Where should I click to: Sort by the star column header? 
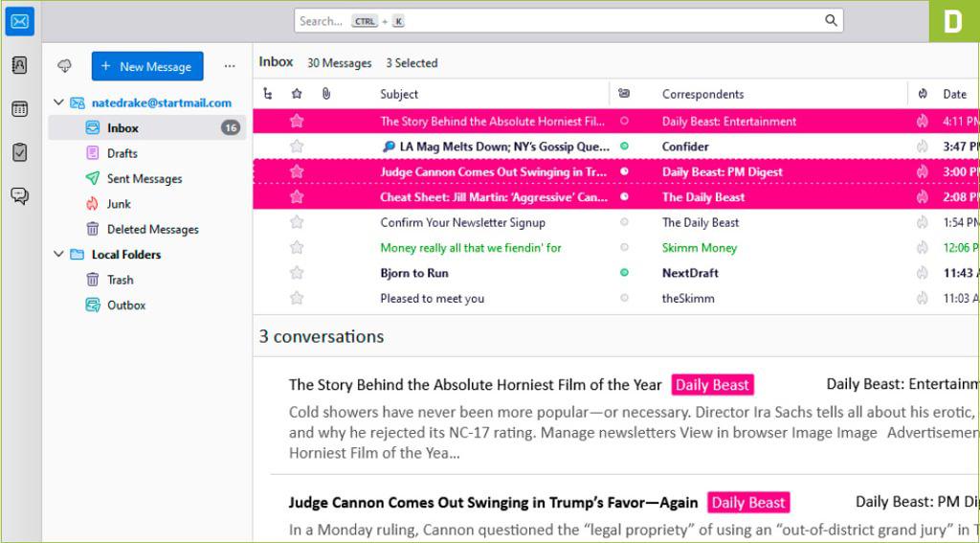[297, 94]
